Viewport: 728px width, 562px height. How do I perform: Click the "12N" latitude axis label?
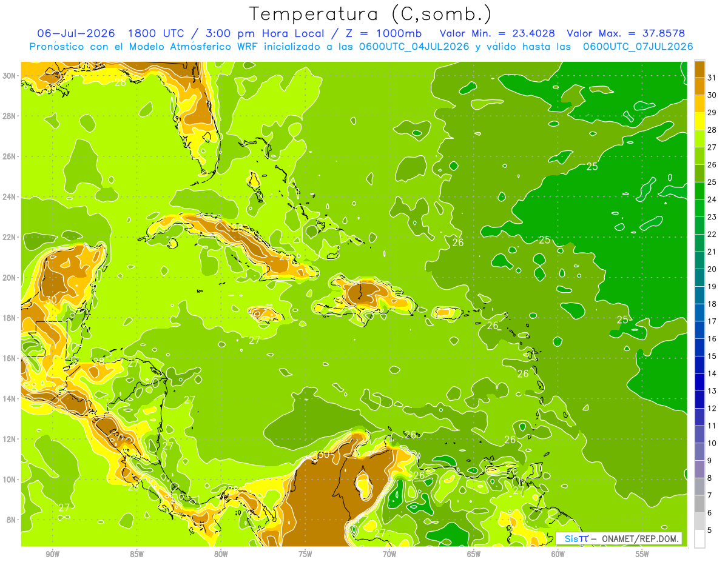tap(9, 439)
